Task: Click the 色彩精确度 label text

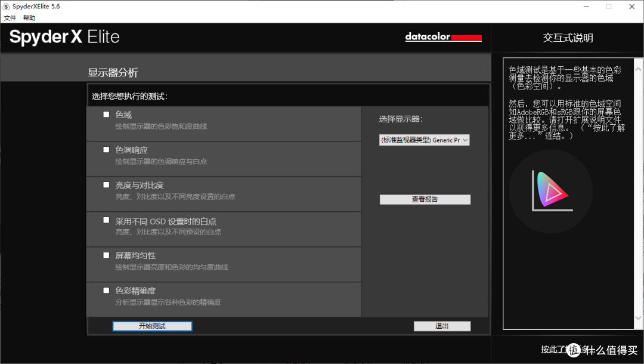Action: (135, 291)
